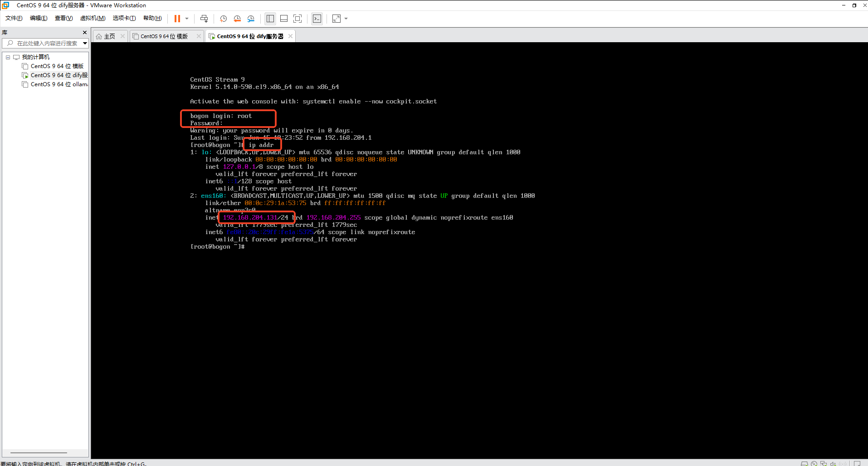The image size is (868, 466).
Task: Switch to the 主页 tab
Action: pyautogui.click(x=109, y=36)
